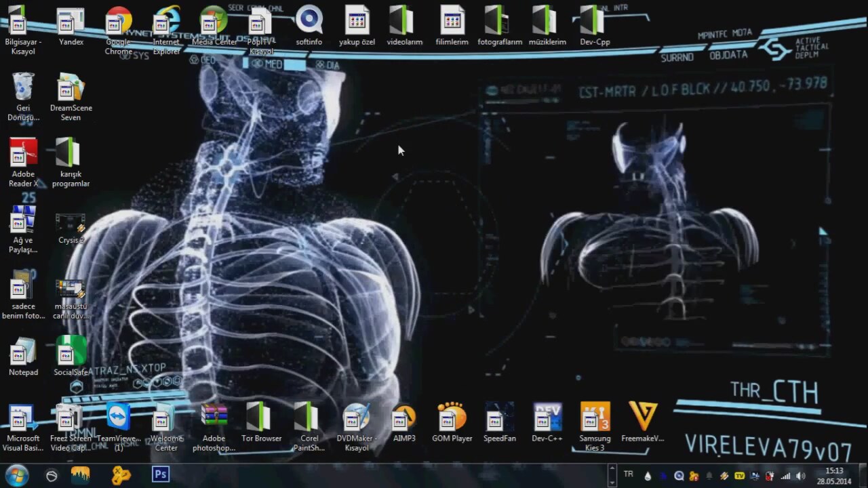The height and width of the screenshot is (488, 868).
Task: Click the acorn icon on the taskbar
Action: click(52, 476)
